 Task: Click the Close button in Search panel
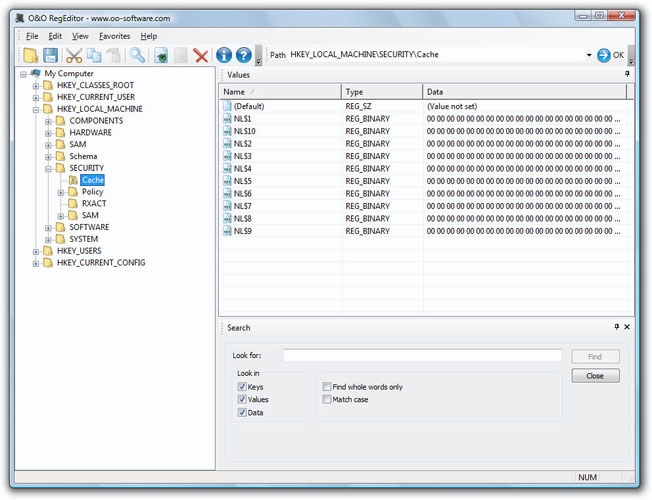click(x=595, y=376)
